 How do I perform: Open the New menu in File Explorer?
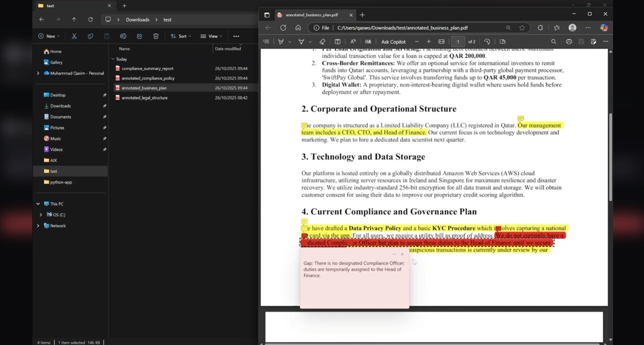click(49, 36)
